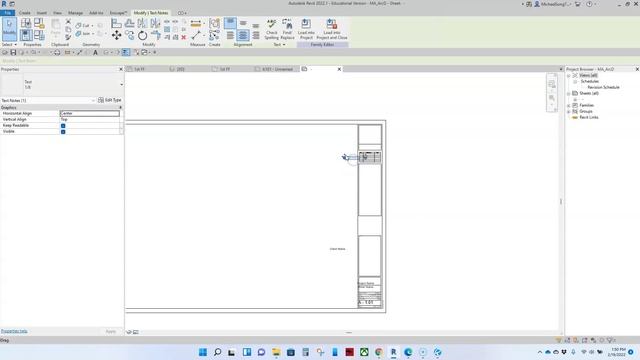Switch to the Create ribbon tab

point(24,13)
